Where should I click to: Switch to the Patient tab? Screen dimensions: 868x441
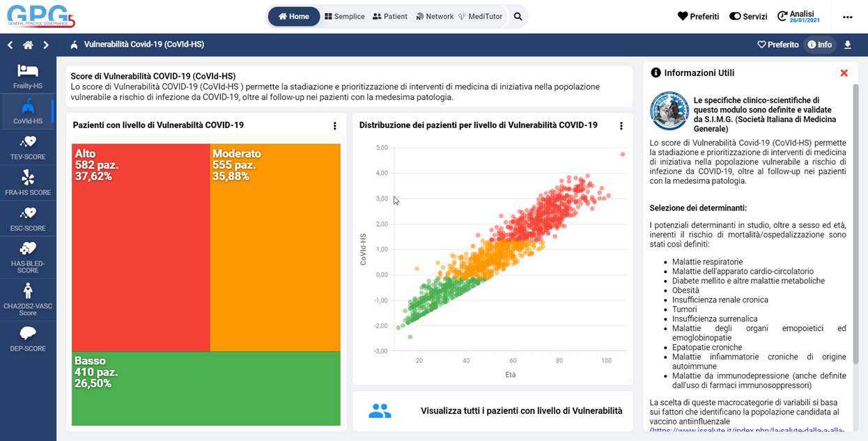click(x=390, y=17)
